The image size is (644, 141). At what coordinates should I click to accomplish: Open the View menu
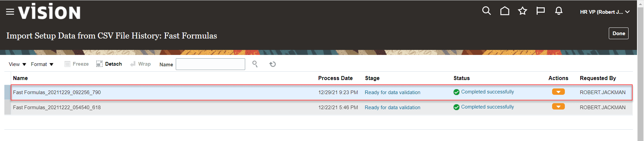click(x=17, y=64)
